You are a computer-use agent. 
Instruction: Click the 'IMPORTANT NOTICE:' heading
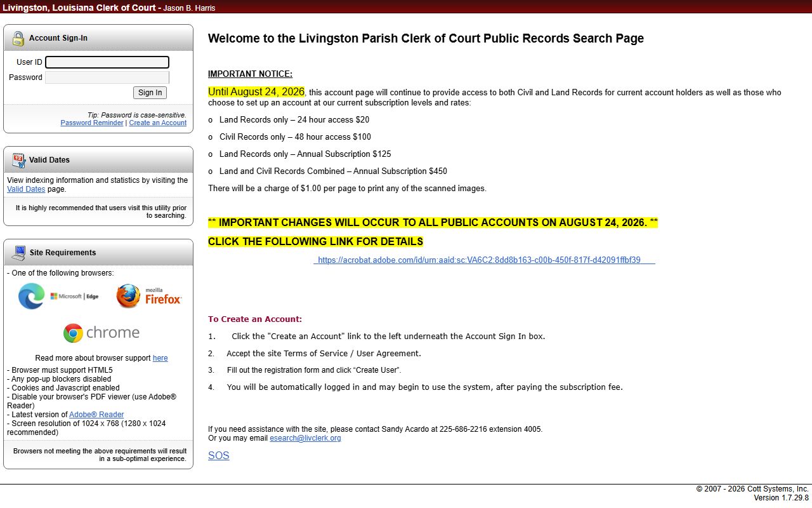(250, 74)
